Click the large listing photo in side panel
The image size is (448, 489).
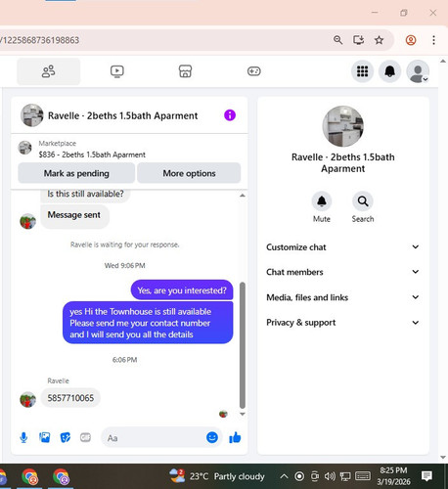[342, 126]
